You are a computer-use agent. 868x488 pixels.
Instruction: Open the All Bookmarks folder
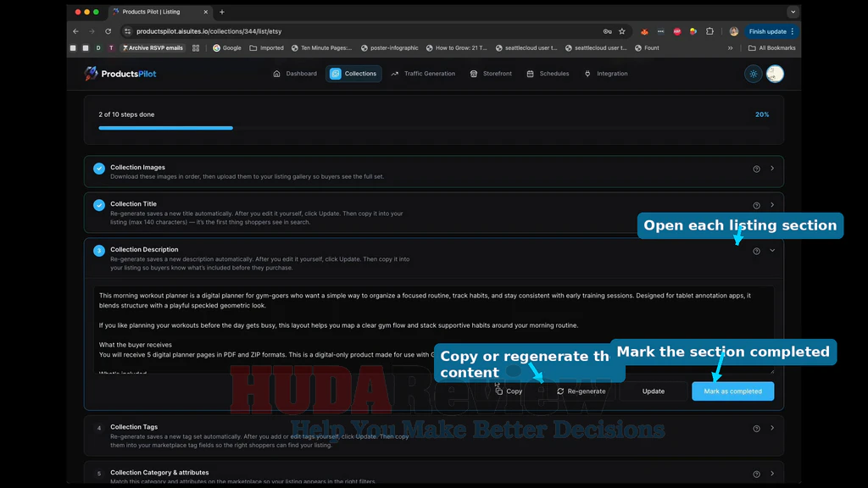pos(771,48)
